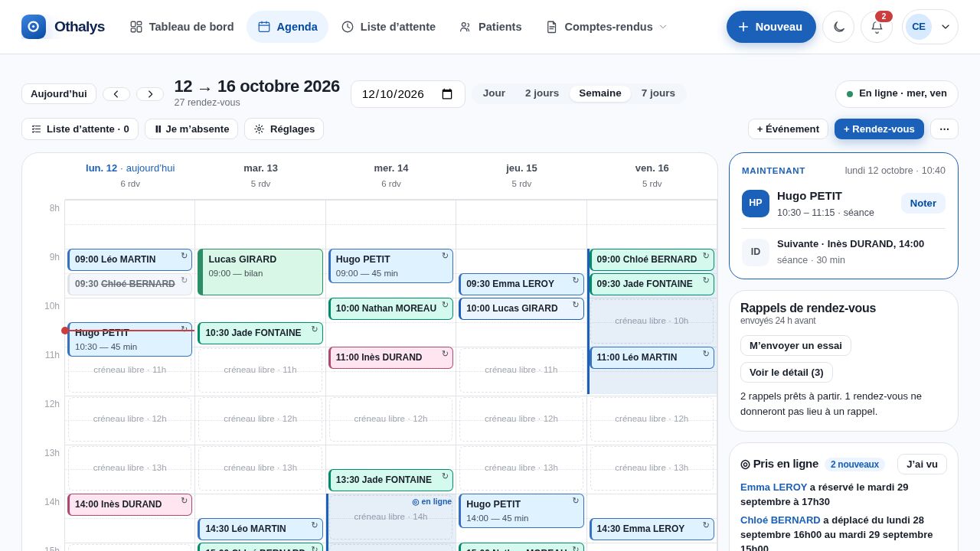Click recurrence icon on 09:30 Jade FONTAINE
Screen dimensions: 980x551
(706, 280)
